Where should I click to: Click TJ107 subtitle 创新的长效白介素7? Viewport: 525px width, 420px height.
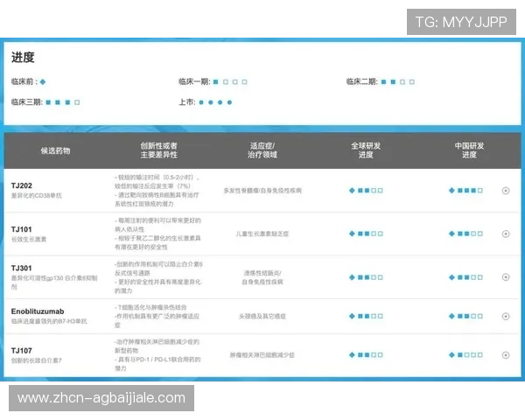pyautogui.click(x=36, y=360)
